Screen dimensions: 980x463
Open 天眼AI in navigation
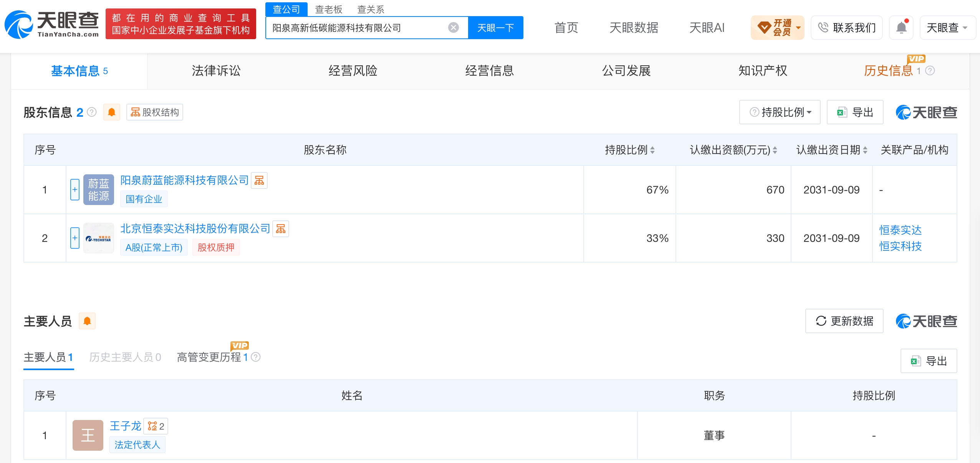click(707, 28)
